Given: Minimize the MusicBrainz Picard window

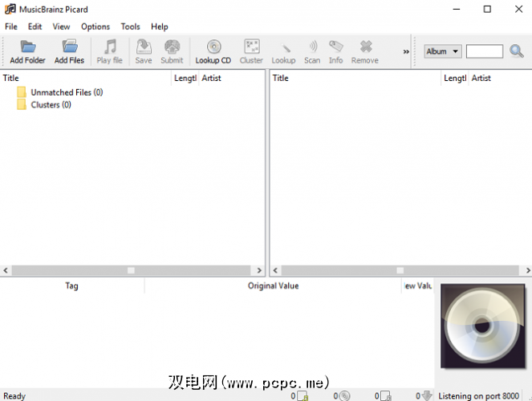Looking at the screenshot, I should point(457,9).
